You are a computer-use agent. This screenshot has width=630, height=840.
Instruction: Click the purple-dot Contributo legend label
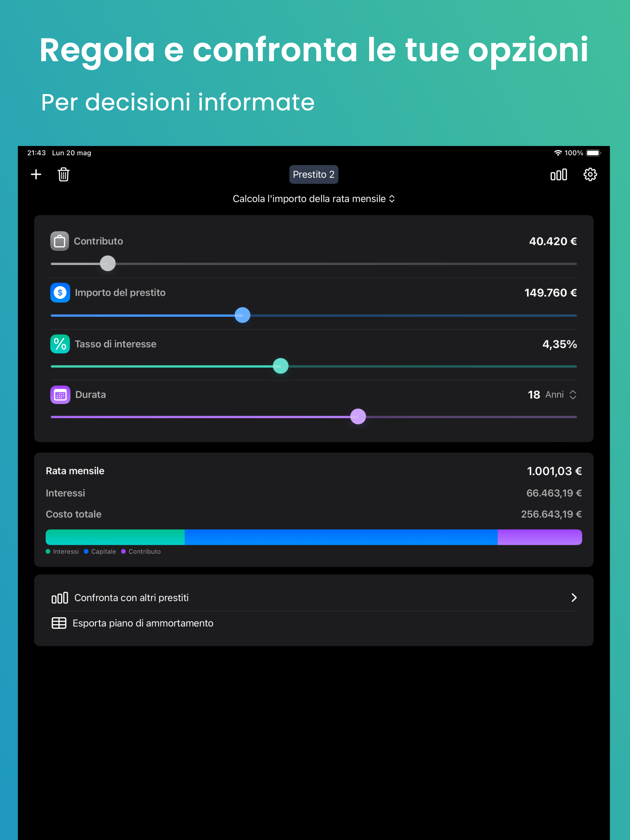click(x=144, y=551)
